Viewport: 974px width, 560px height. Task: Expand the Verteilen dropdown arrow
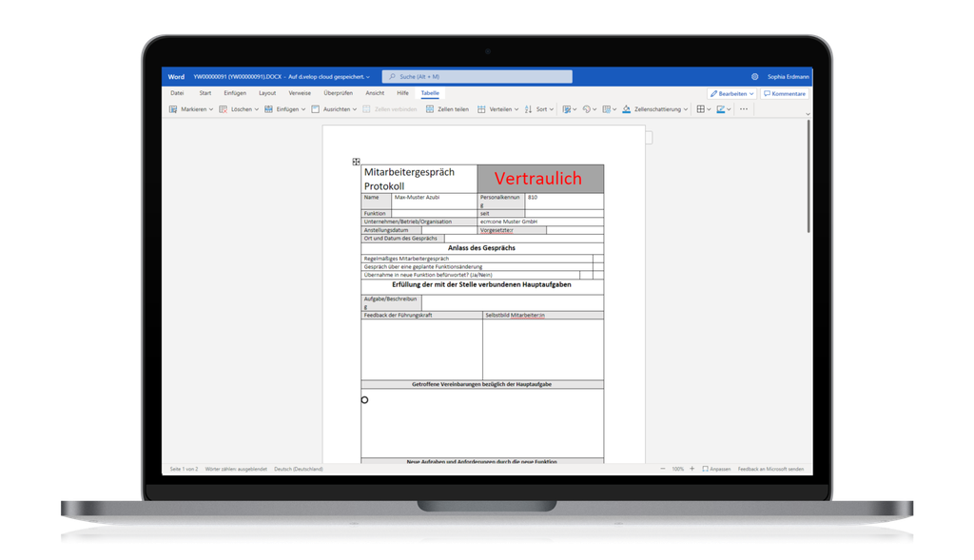516,109
